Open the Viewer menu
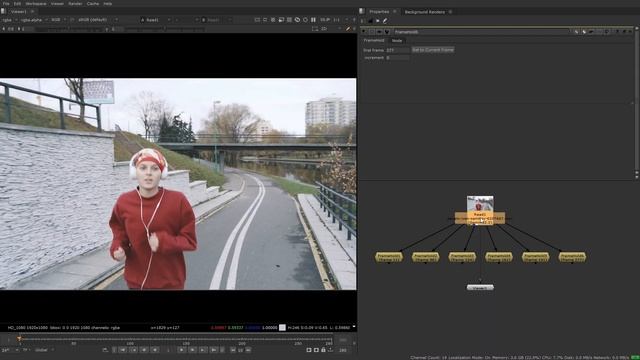The width and height of the screenshot is (640, 360). click(x=57, y=3)
